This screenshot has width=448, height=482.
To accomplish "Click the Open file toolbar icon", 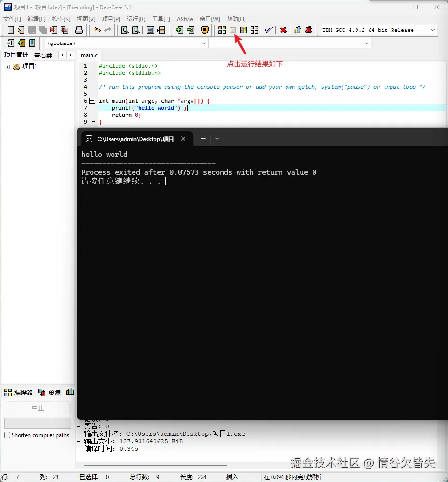I will [x=21, y=30].
